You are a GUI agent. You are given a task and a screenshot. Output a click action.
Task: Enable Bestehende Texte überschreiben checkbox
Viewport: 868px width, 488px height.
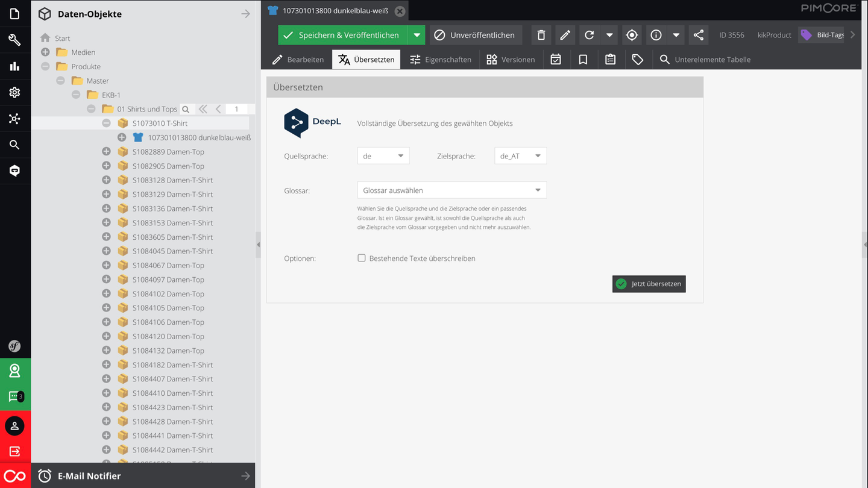pyautogui.click(x=362, y=258)
